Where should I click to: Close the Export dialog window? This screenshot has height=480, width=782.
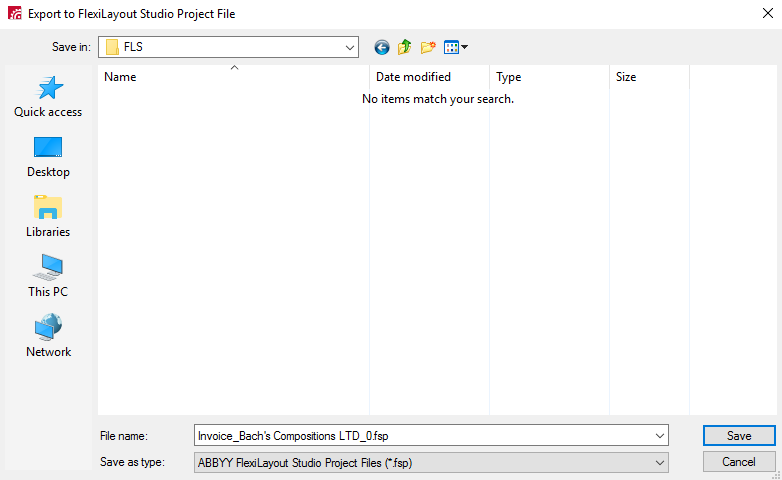[768, 13]
